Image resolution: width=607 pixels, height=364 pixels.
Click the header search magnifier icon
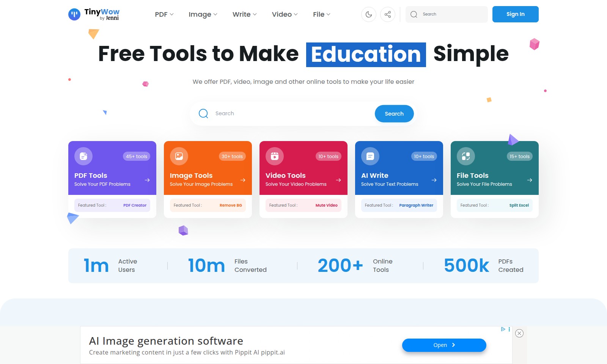[414, 14]
